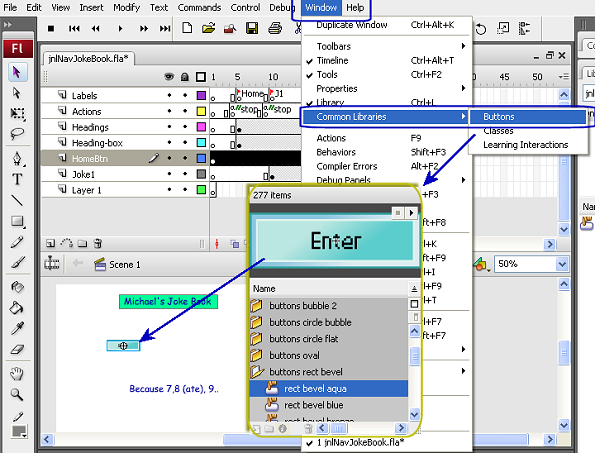Choose the Eraser tool
The height and width of the screenshot is (453, 595).
17,349
